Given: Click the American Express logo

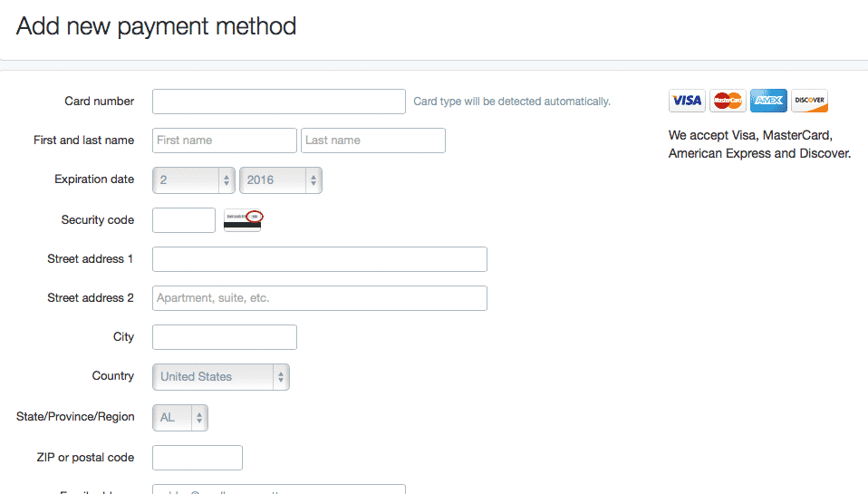Looking at the screenshot, I should 768,101.
